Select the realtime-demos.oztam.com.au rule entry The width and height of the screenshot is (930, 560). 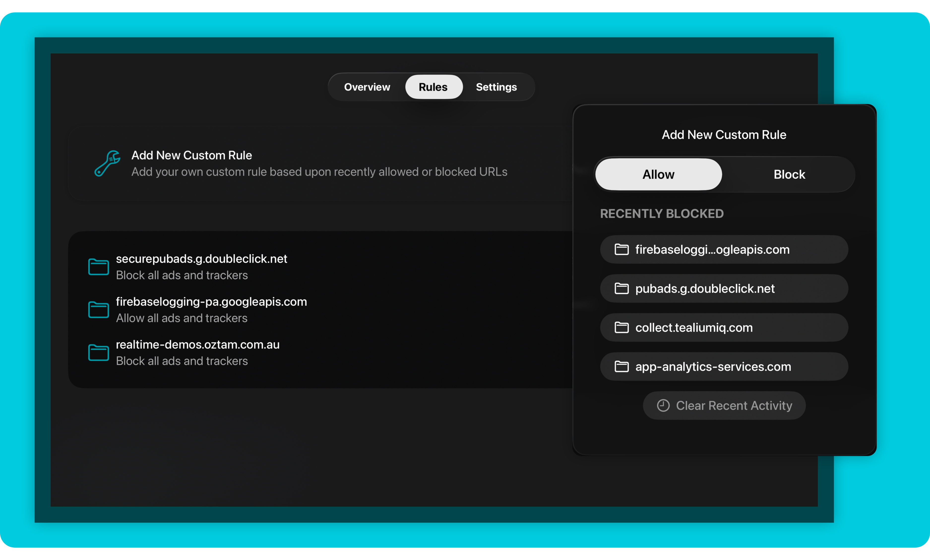(197, 353)
